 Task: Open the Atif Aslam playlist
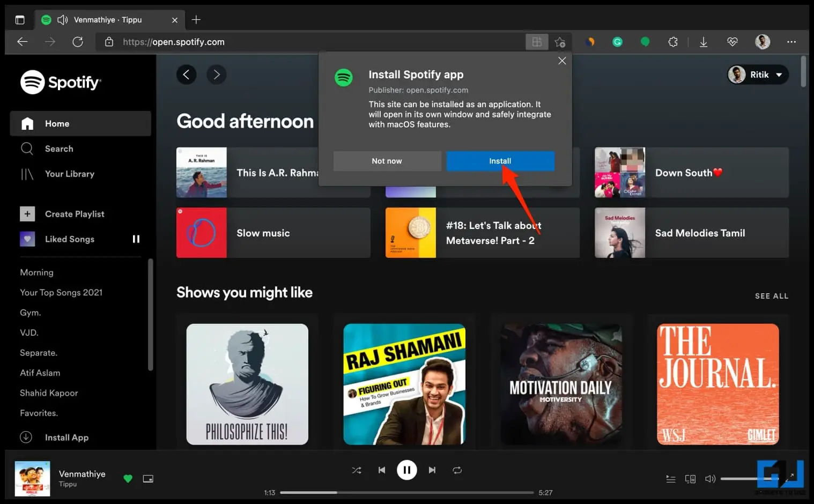tap(40, 373)
